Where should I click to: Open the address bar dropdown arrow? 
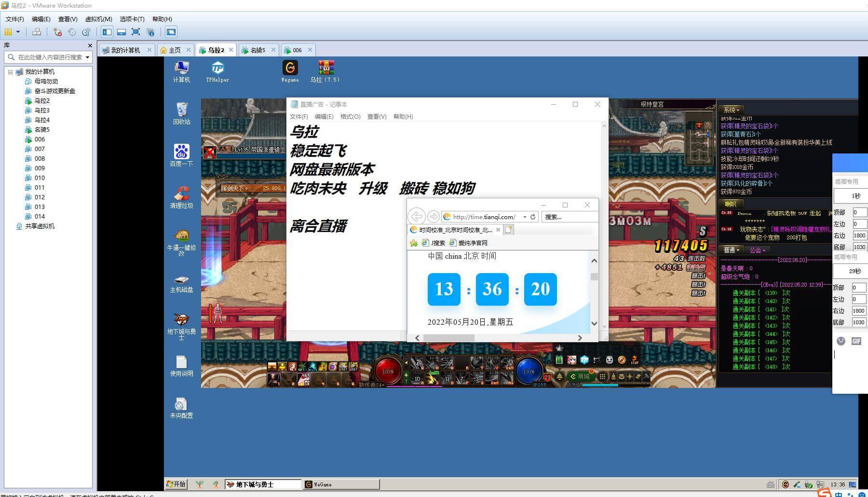point(525,217)
